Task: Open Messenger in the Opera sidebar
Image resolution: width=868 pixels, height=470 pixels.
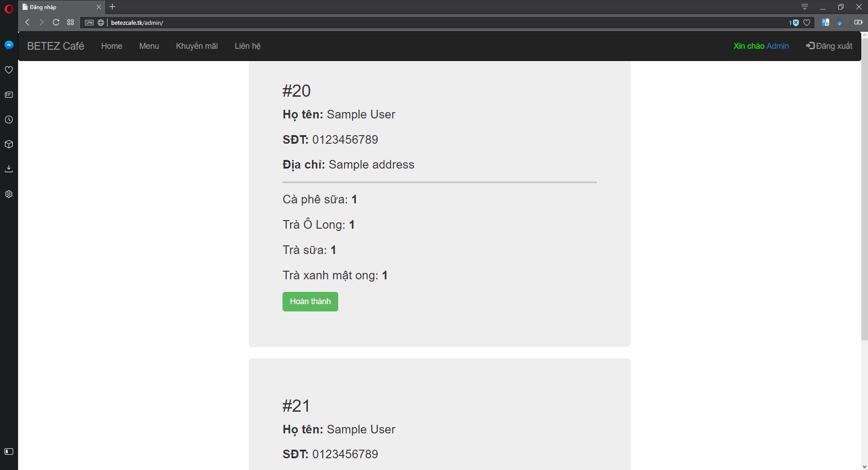Action: tap(9, 45)
